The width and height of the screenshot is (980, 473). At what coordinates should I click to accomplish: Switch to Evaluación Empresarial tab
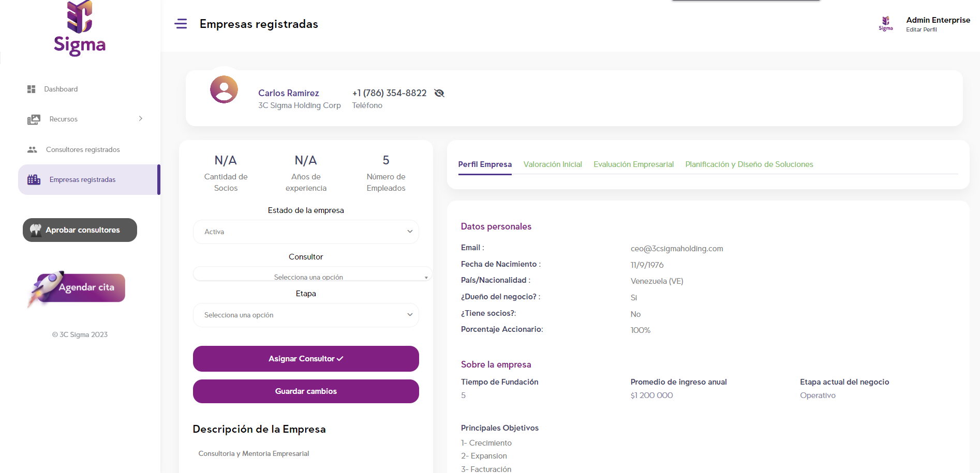[633, 164]
